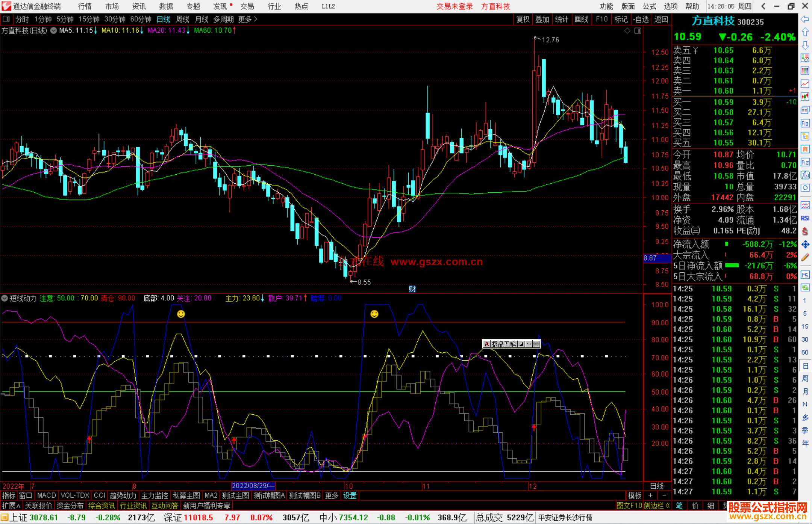Viewport: 812px width, 524px height.
Task: Open the 行情 menu
Action: pos(85,6)
